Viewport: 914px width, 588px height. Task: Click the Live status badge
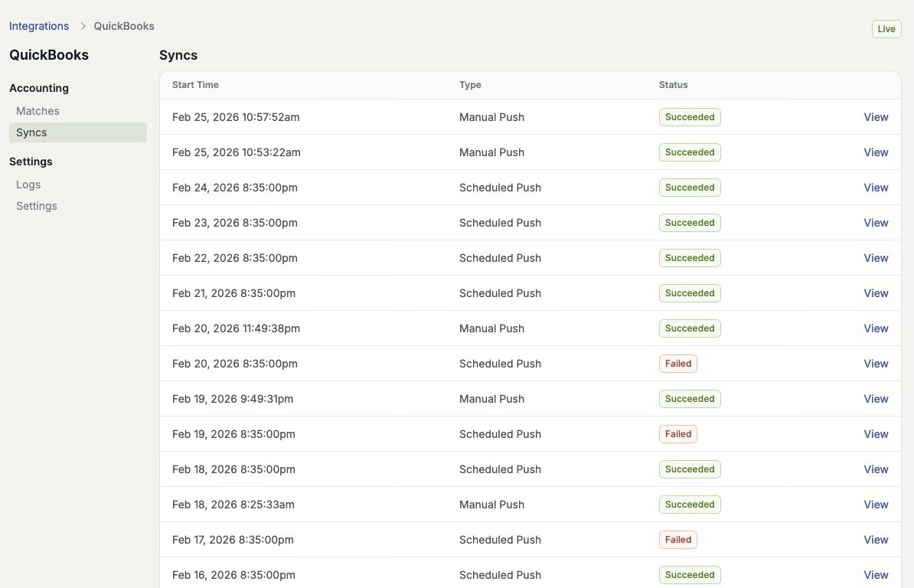tap(886, 29)
